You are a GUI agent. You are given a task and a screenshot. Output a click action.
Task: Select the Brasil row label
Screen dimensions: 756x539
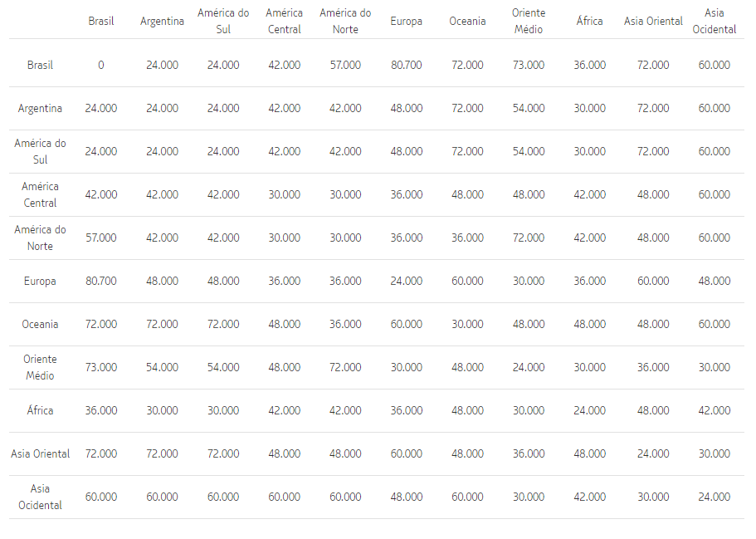coord(40,65)
